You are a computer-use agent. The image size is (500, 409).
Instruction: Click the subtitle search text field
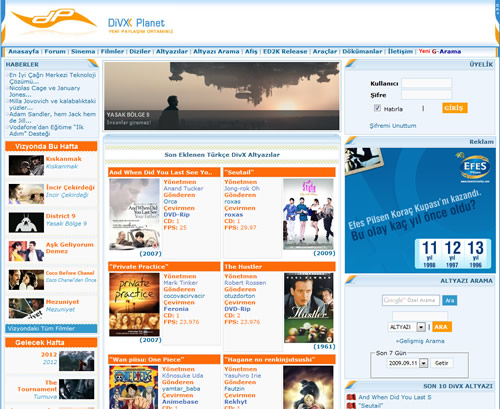[x=420, y=316]
